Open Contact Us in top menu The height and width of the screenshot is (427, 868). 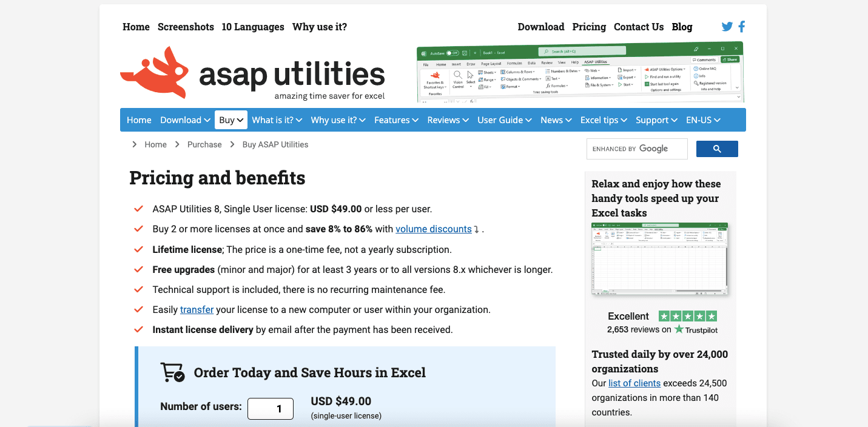[639, 27]
